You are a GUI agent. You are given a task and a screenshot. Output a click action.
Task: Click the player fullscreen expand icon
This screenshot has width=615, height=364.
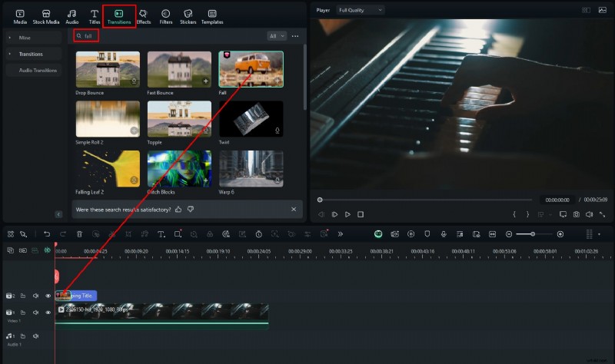602,214
